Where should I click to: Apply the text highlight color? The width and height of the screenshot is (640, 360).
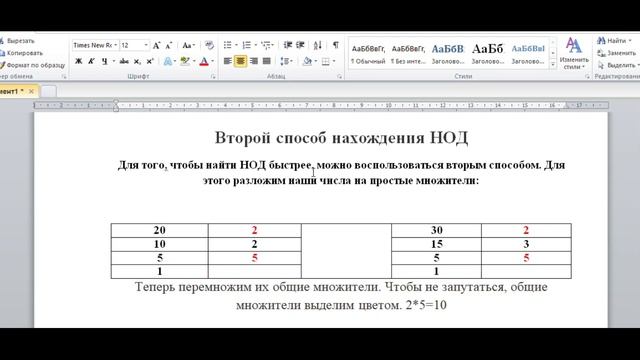[185, 61]
